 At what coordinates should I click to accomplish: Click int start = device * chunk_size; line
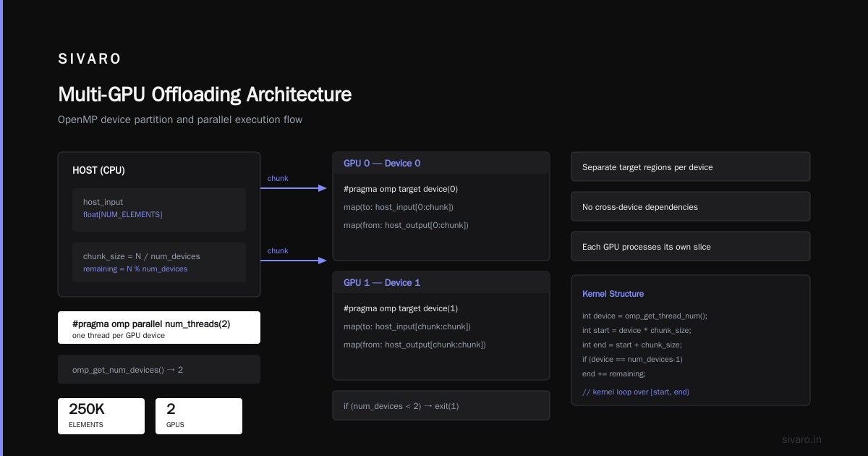click(x=637, y=330)
